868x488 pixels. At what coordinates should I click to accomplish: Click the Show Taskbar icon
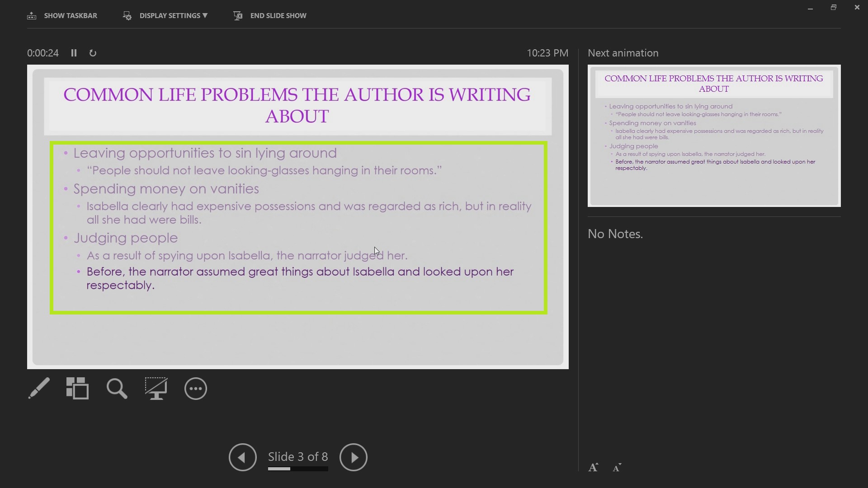[32, 16]
